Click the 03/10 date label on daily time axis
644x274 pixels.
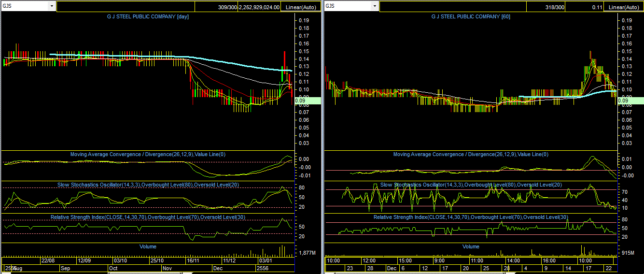point(120,260)
